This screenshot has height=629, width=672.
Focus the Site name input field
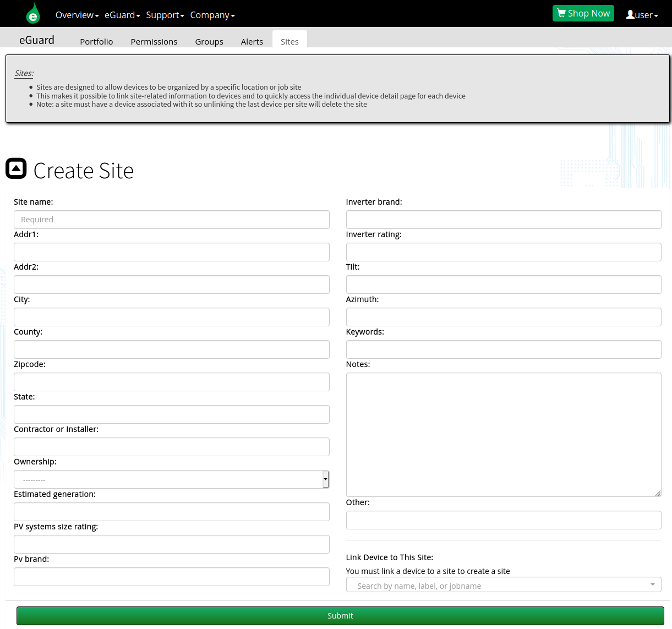click(x=172, y=220)
